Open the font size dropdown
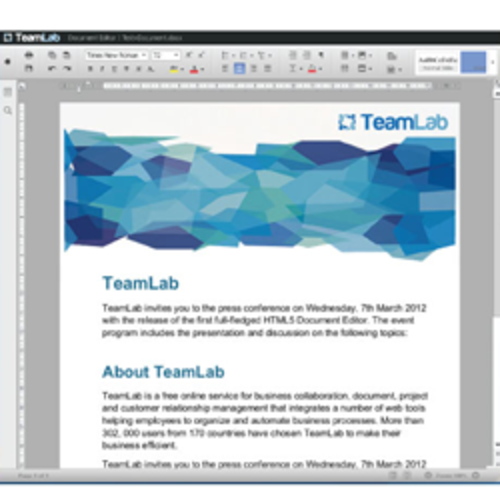This screenshot has width=500, height=500. tap(166, 55)
